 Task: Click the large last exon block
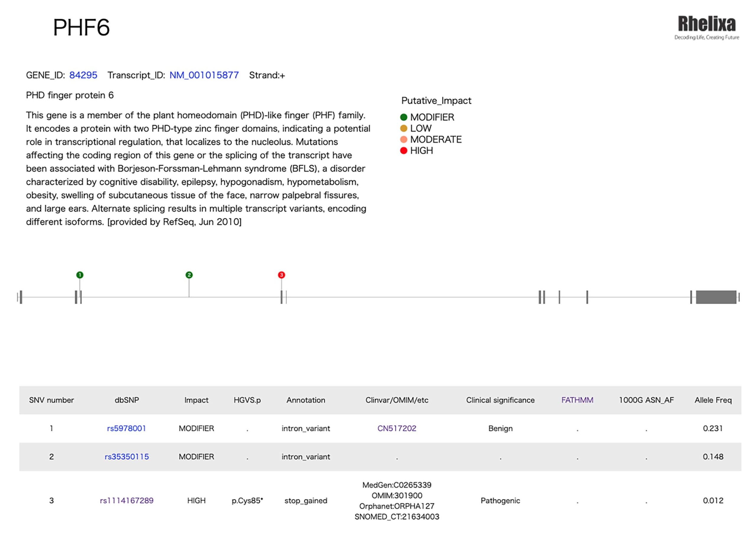[716, 297]
